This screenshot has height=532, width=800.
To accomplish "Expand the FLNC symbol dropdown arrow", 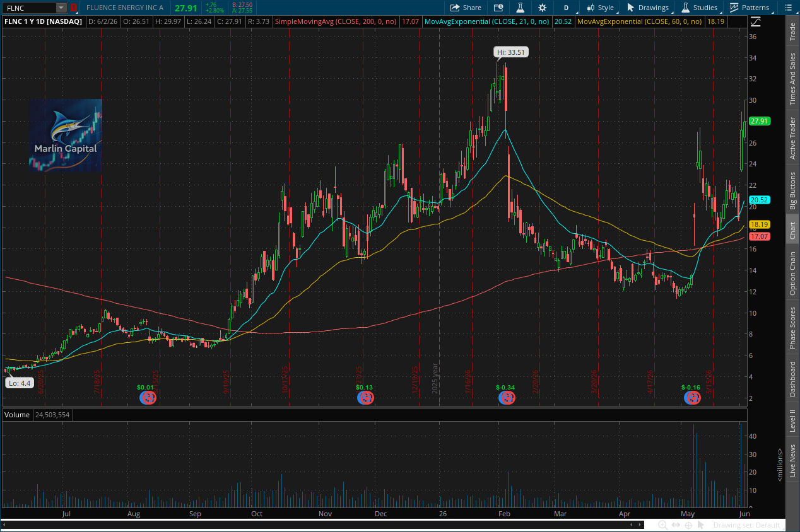I will pos(61,8).
